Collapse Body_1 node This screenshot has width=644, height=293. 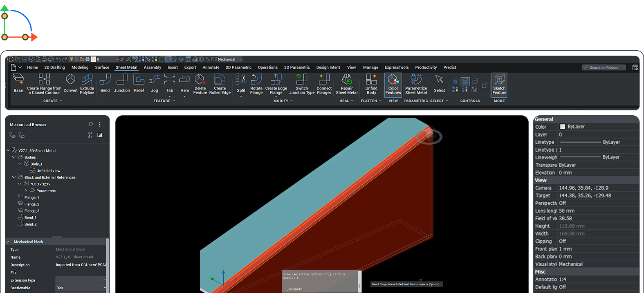[x=20, y=164]
